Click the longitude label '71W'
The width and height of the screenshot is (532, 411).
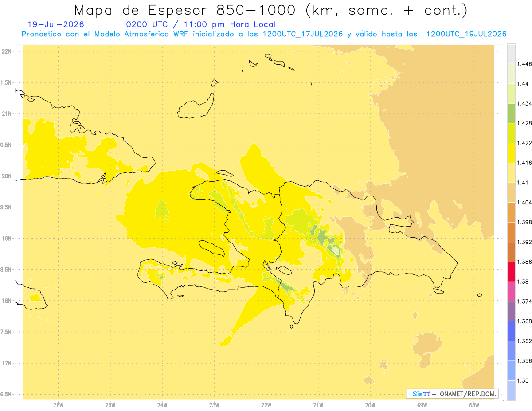coord(318,405)
